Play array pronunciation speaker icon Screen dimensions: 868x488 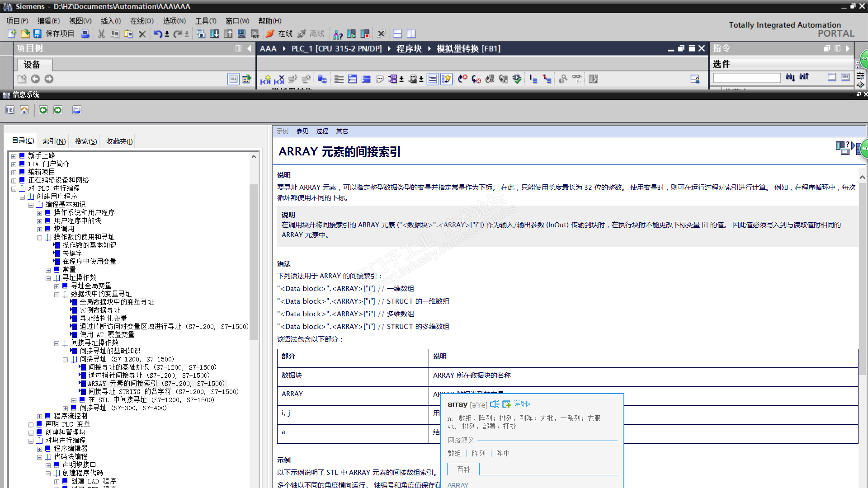[495, 404]
